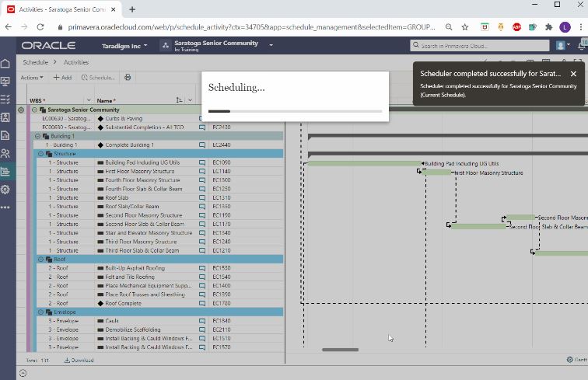The height and width of the screenshot is (380, 588).
Task: Bookmark this page with the star icon
Action: coord(465,27)
